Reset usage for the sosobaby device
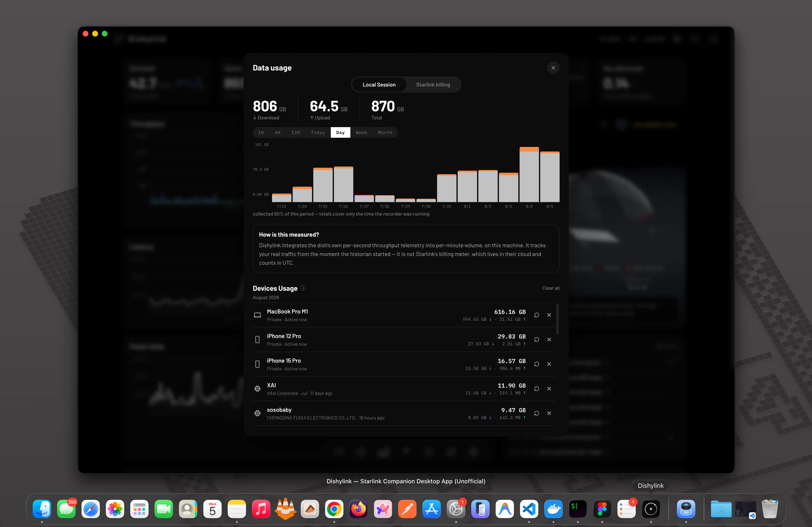This screenshot has width=812, height=527. [537, 413]
